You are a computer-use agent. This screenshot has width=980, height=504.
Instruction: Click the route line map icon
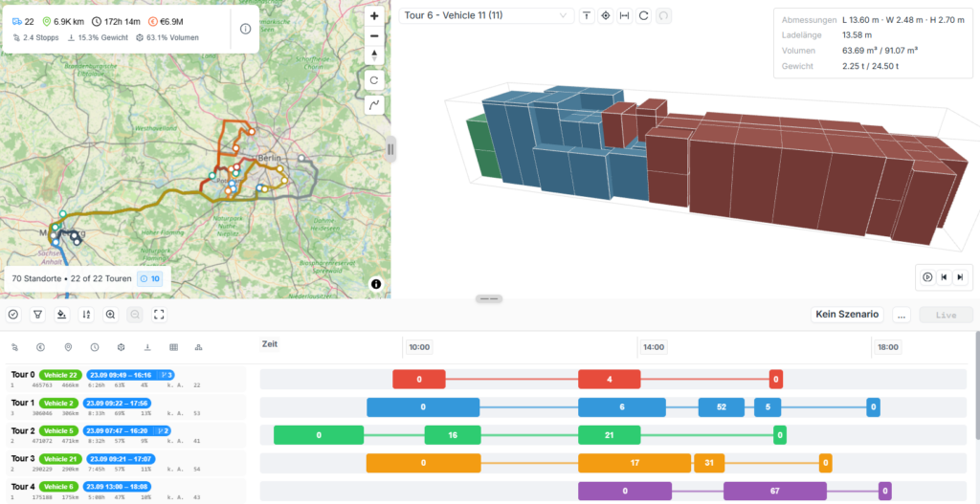374,105
